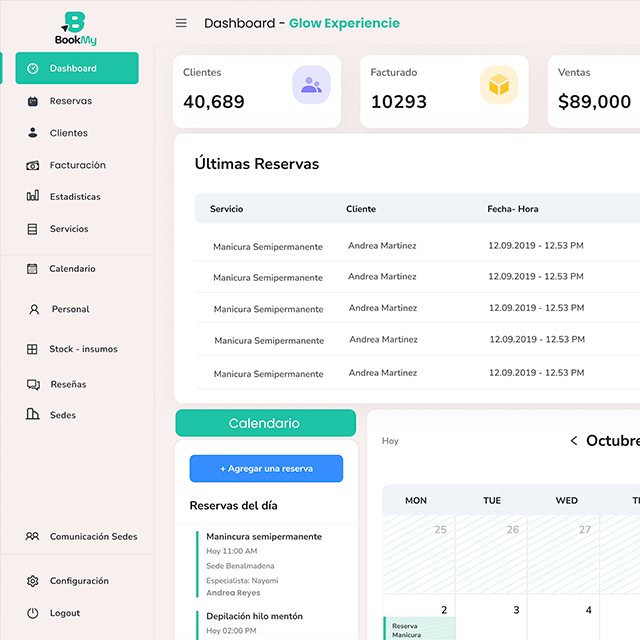Click the Calendario icon in the sidebar
Screen dimensions: 640x640
pyautogui.click(x=32, y=269)
